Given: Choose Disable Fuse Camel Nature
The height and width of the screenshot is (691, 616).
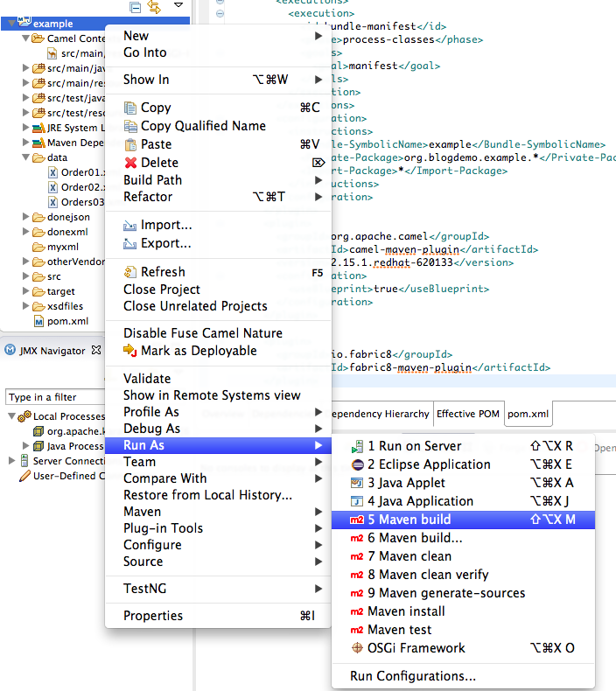Looking at the screenshot, I should tap(218, 333).
